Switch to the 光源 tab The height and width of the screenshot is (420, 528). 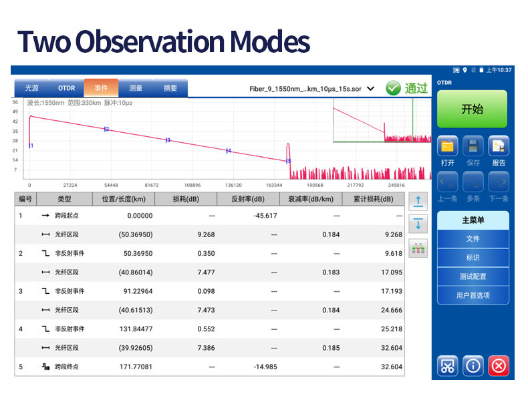tap(32, 88)
